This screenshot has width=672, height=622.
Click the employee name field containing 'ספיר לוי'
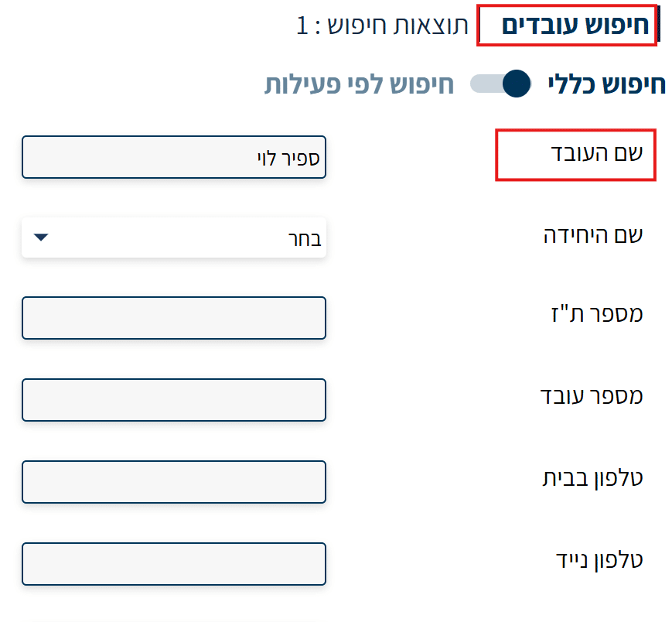(x=174, y=157)
